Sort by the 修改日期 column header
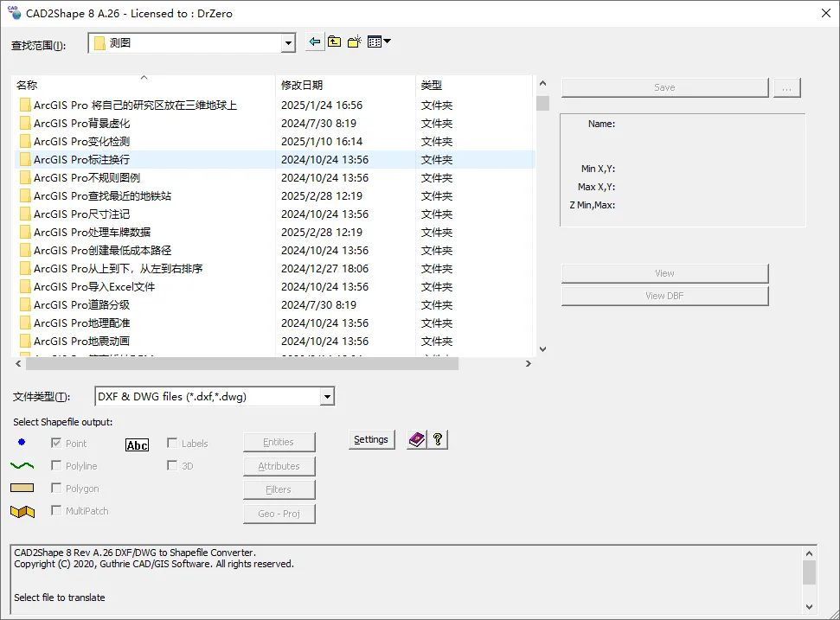The height and width of the screenshot is (620, 840). [345, 85]
